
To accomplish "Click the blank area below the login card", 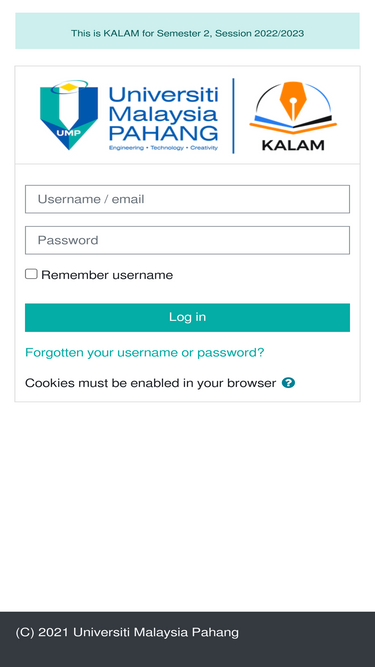I will pyautogui.click(x=188, y=506).
